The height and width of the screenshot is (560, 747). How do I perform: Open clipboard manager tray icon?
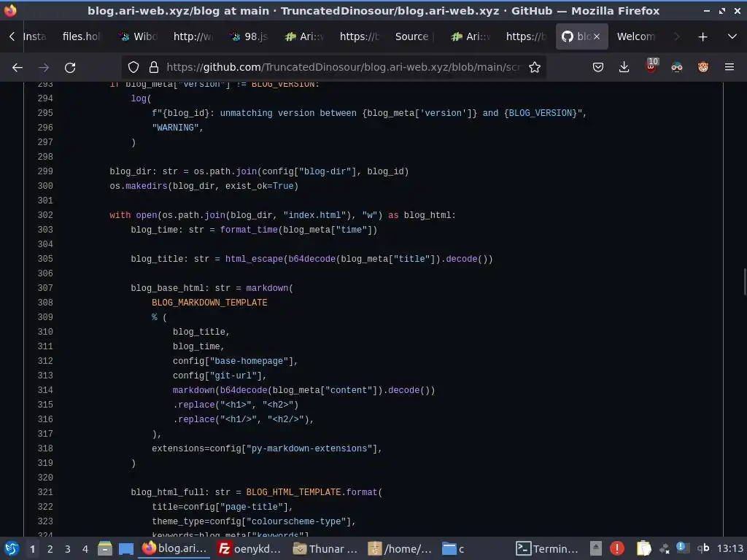pyautogui.click(x=643, y=549)
